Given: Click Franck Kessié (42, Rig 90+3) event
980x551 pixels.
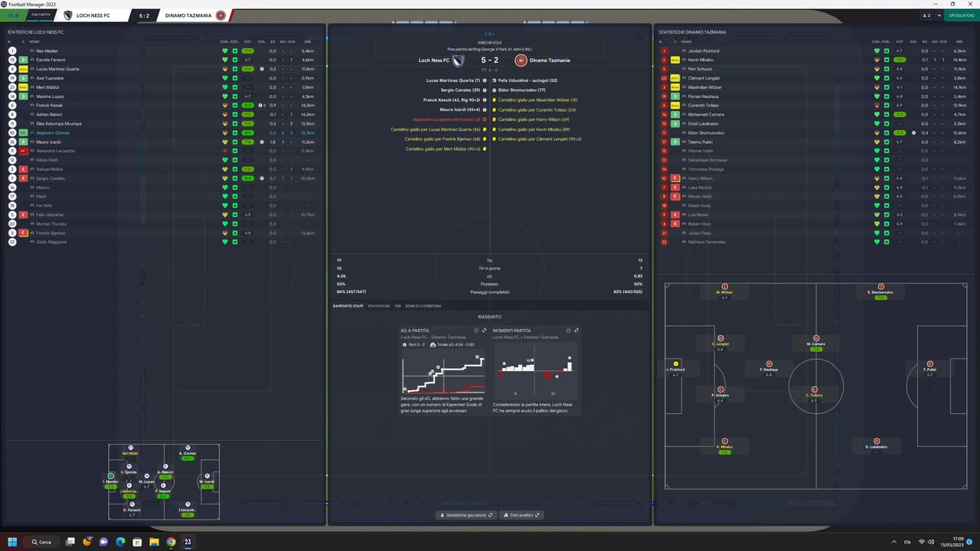Looking at the screenshot, I should pyautogui.click(x=452, y=99).
